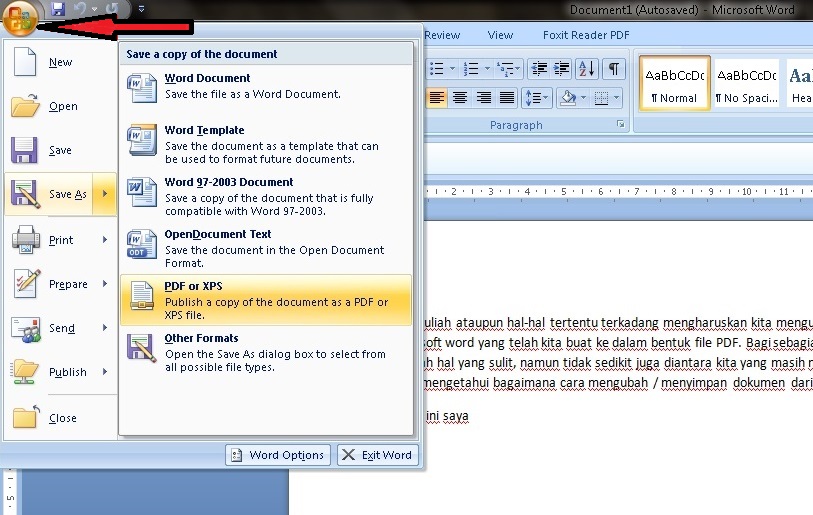Viewport: 813px width, 515px height.
Task: Apply Bullets list formatting
Action: coord(437,68)
